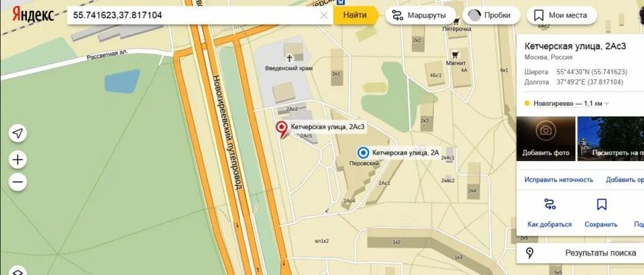644x275 pixels.
Task: Click the Добавить фото thumbnail
Action: coord(546,139)
